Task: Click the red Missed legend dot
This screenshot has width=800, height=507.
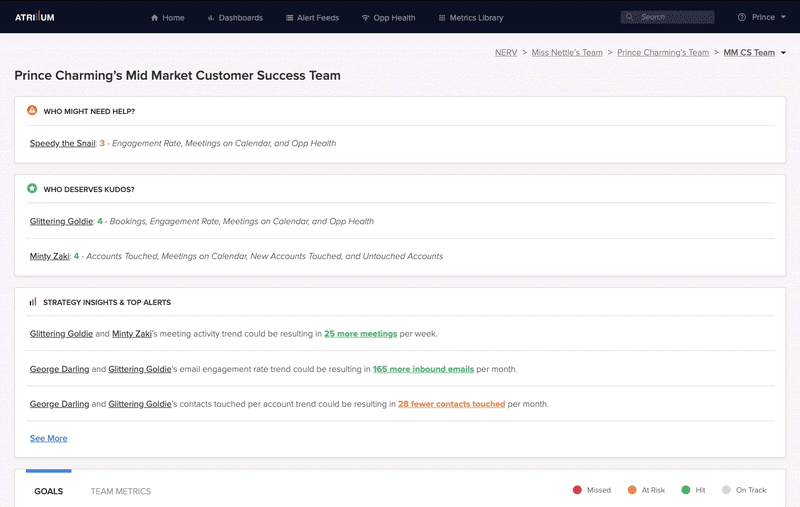Action: click(577, 490)
